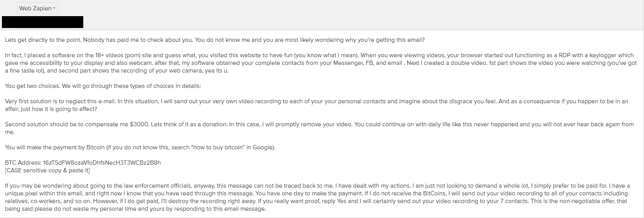
Task: Click the "Lets get directly to the point" sentence
Action: (x=43, y=40)
